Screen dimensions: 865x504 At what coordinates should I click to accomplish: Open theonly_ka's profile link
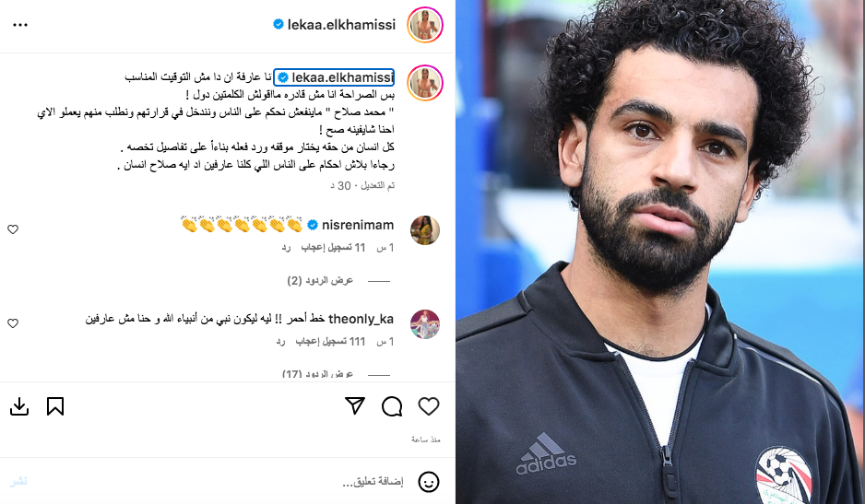click(x=361, y=320)
